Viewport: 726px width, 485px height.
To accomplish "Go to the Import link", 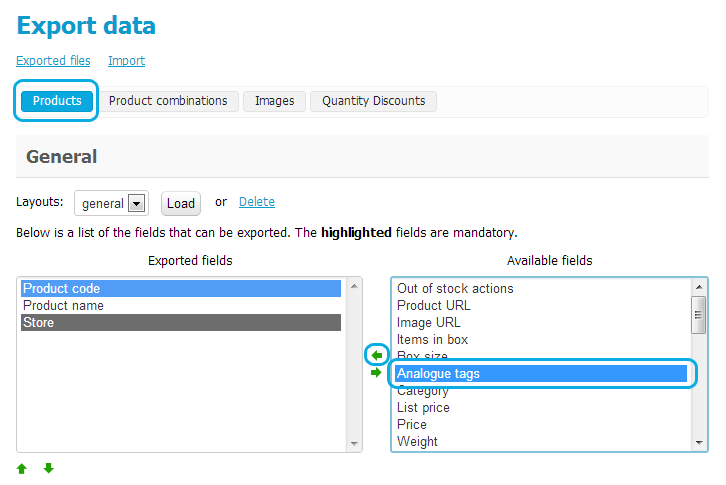I will tap(126, 61).
